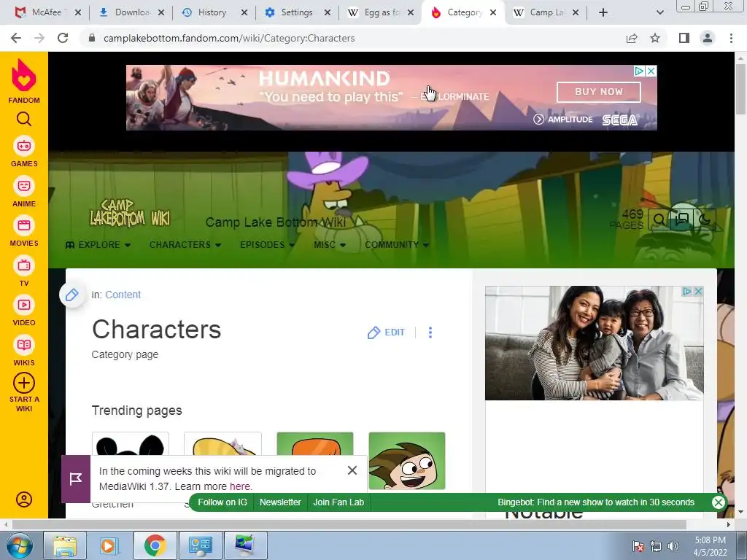Click Camp Lakebottom Wiki logo

pos(130,213)
